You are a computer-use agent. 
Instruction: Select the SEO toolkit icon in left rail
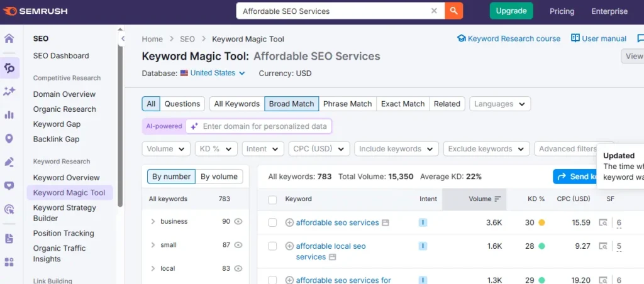pos(9,68)
